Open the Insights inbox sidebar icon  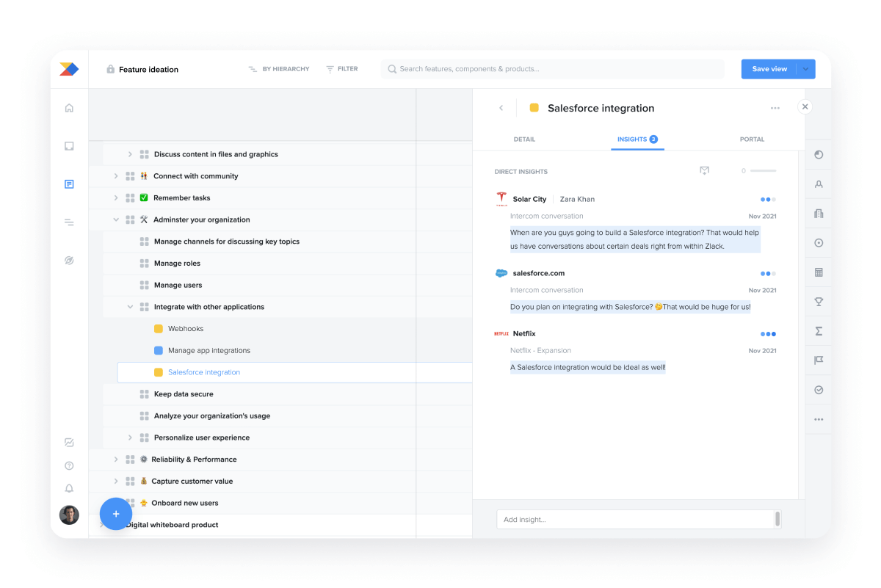[69, 146]
